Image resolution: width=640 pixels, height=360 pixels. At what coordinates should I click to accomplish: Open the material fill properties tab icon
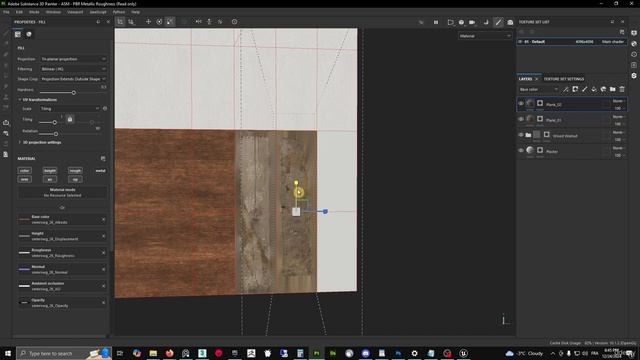(x=18, y=34)
